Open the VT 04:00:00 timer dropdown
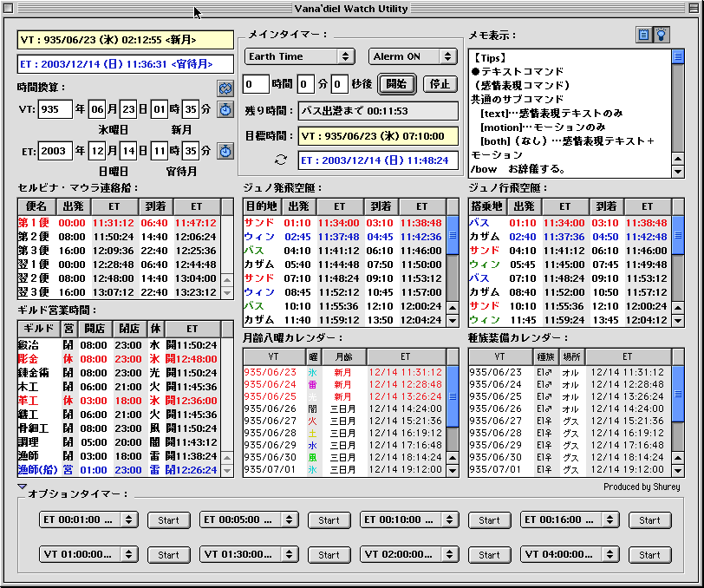The image size is (704, 588). pyautogui.click(x=570, y=554)
